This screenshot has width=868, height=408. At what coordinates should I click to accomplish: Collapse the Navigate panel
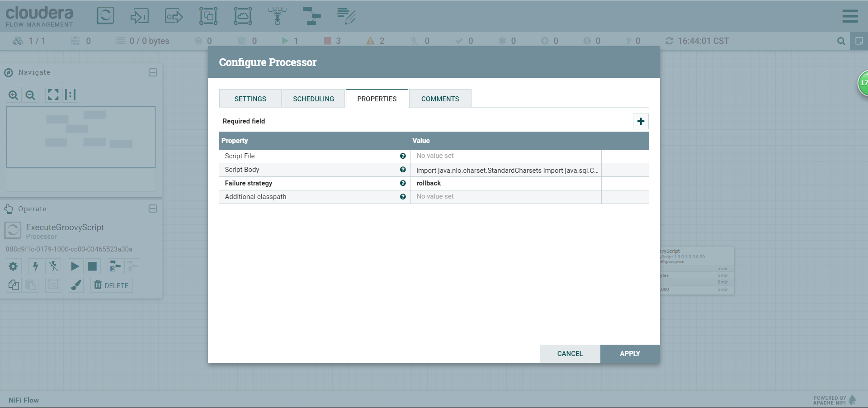(x=153, y=72)
